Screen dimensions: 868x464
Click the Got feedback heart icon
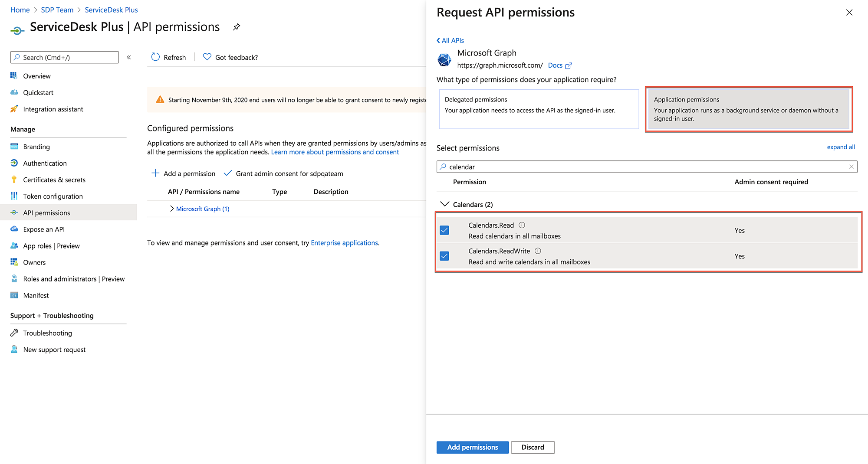[x=207, y=57]
